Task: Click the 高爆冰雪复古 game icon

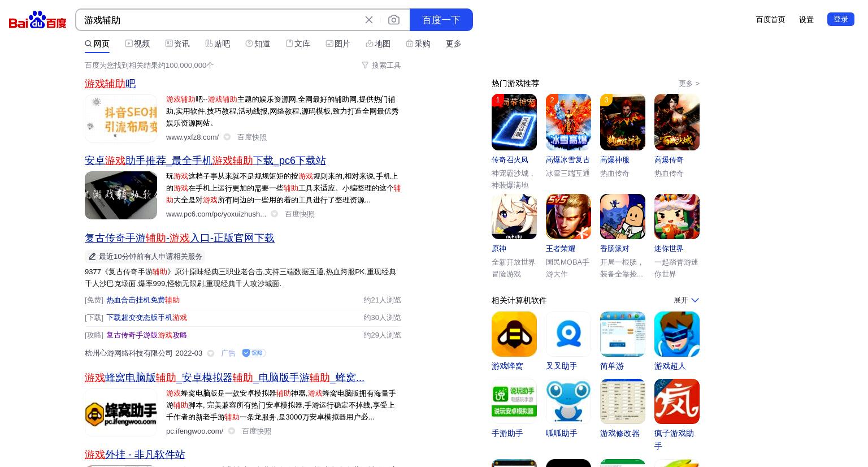Action: point(568,122)
